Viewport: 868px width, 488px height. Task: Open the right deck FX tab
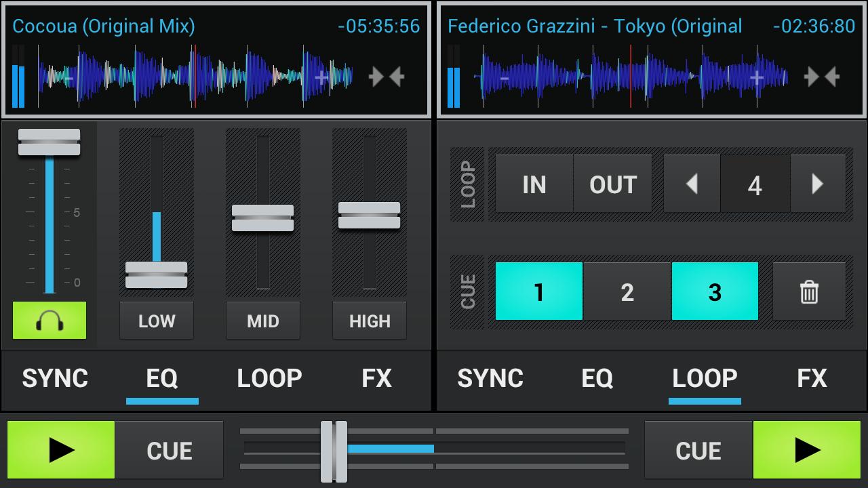click(x=812, y=378)
